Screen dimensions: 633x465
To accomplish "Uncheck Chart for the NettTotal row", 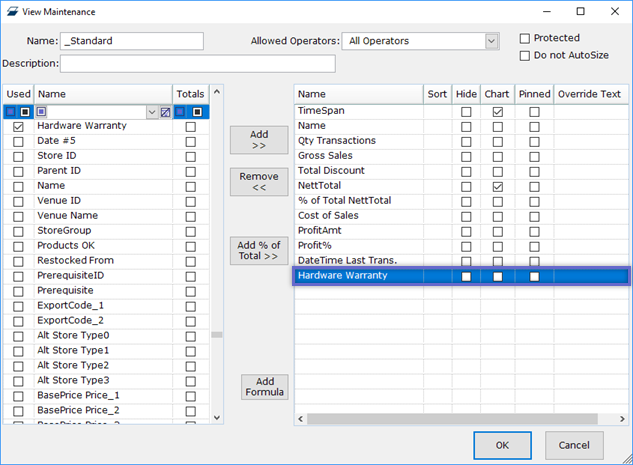I will click(x=497, y=187).
